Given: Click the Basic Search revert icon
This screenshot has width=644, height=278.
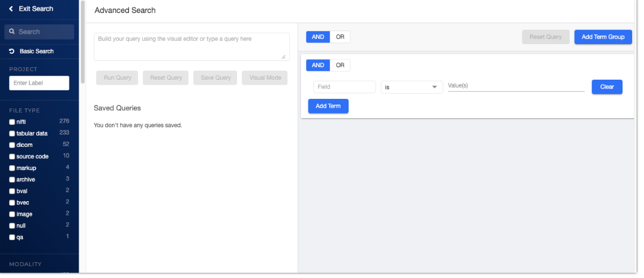Looking at the screenshot, I should (x=12, y=51).
